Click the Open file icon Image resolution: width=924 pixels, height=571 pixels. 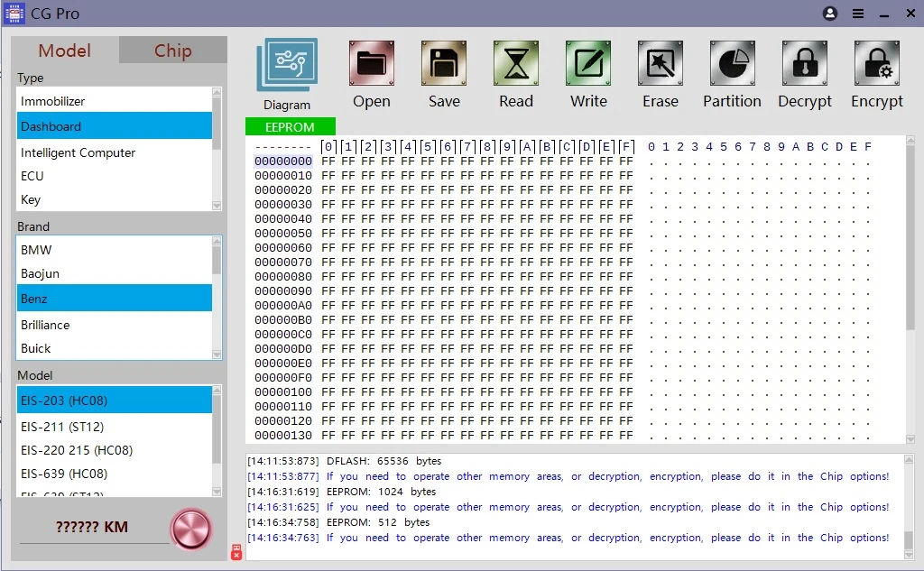point(371,63)
